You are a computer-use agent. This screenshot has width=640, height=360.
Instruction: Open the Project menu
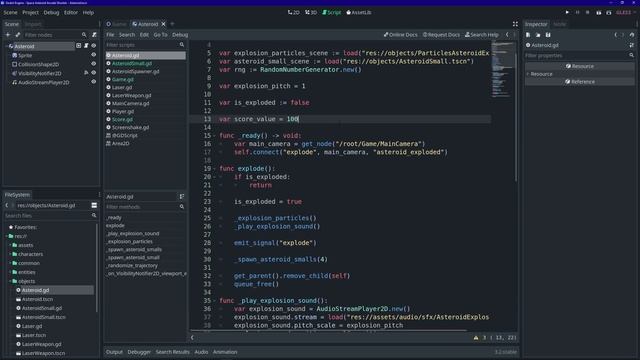click(x=30, y=13)
